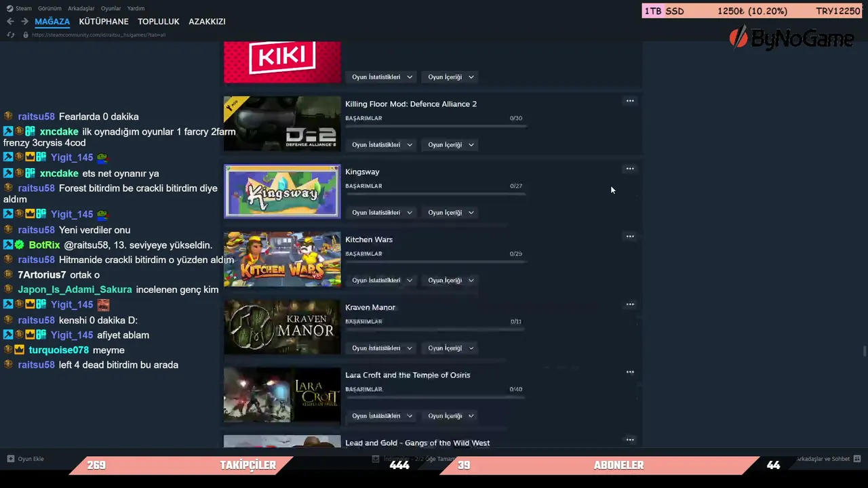This screenshot has height=488, width=868.
Task: Click the Oyun Ekle button
Action: click(x=25, y=459)
